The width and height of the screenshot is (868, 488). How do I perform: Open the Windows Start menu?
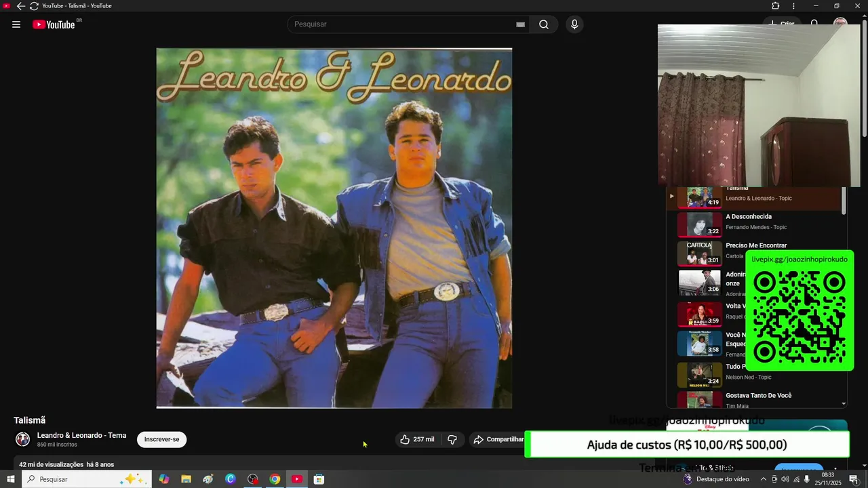coord(10,479)
